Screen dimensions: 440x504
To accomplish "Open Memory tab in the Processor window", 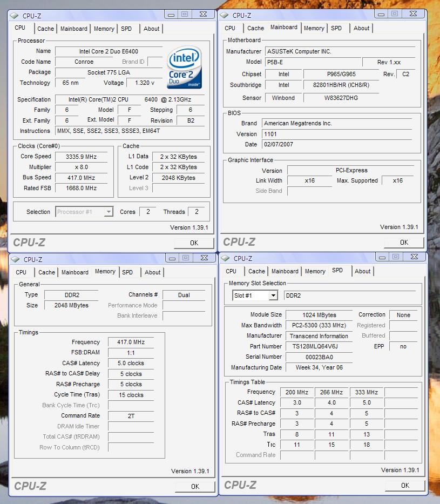I will (104, 29).
